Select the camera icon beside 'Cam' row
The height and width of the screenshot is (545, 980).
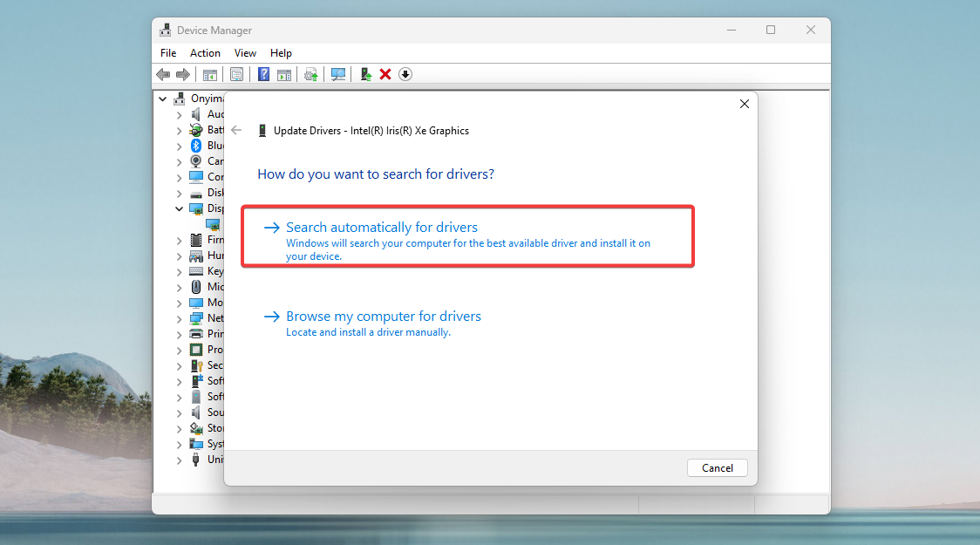(195, 161)
